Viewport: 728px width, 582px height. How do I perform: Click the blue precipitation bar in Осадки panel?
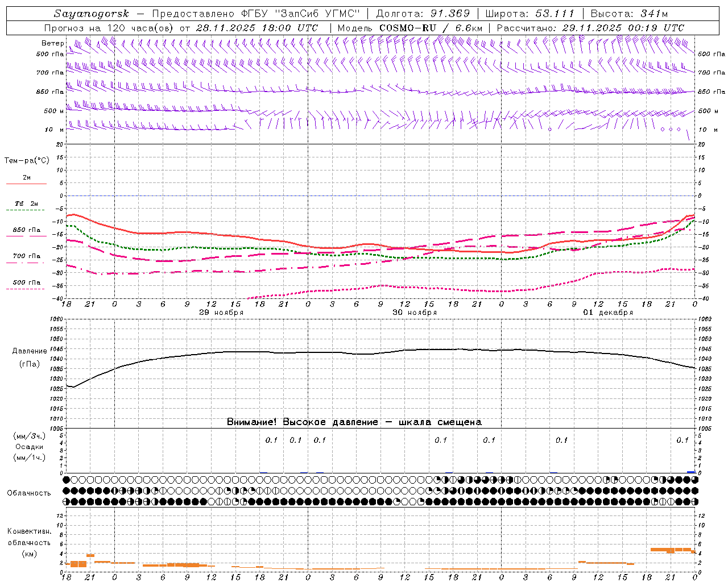click(x=691, y=472)
